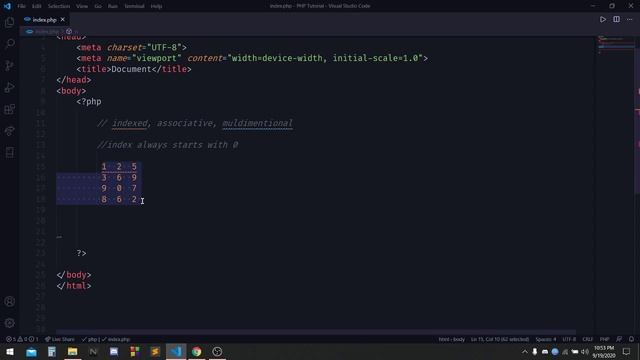This screenshot has height=360, width=640.
Task: Open the Notion icon in the taskbar
Action: tap(93, 351)
